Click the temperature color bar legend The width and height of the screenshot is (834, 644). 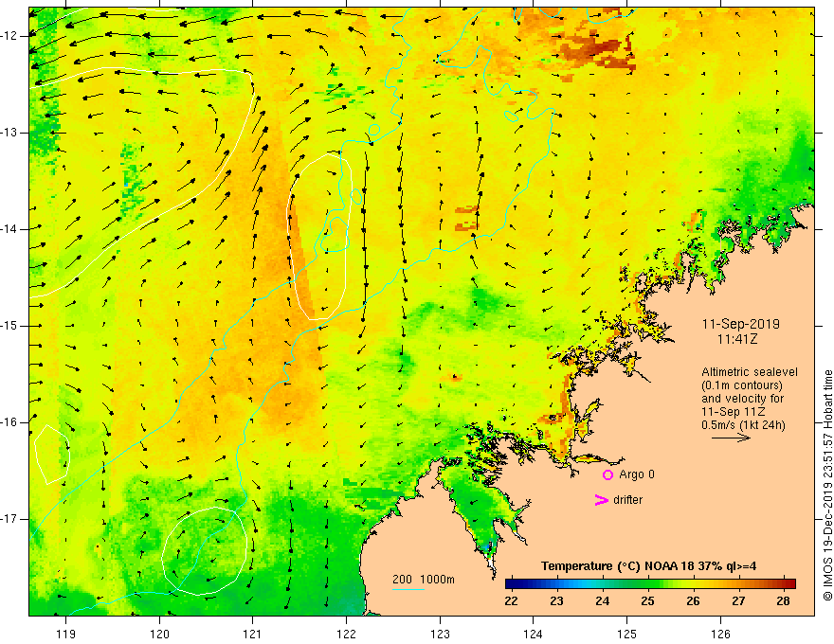[650, 584]
